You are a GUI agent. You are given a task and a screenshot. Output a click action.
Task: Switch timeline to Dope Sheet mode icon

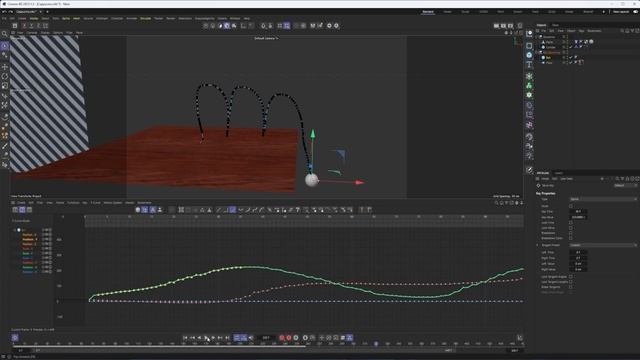15,210
